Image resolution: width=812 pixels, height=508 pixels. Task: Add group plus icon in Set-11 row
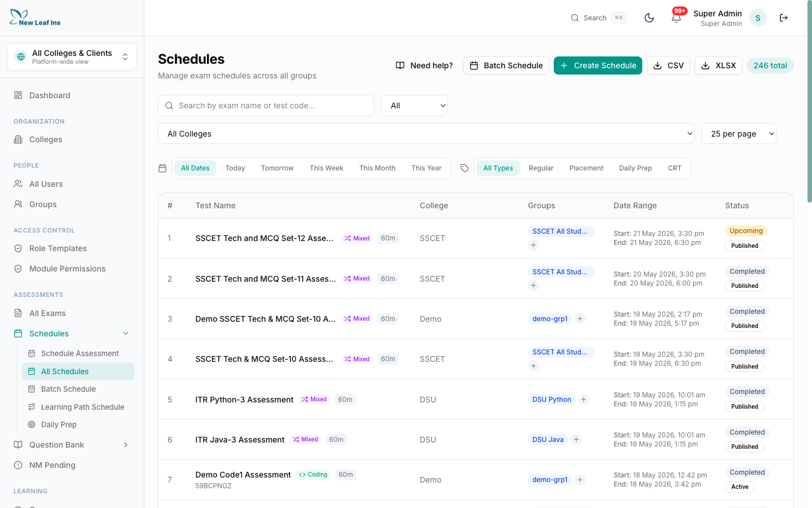(x=533, y=286)
